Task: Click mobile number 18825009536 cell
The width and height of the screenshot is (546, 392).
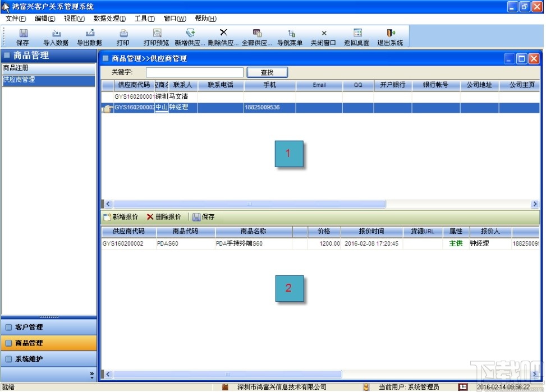Action: pyautogui.click(x=270, y=107)
